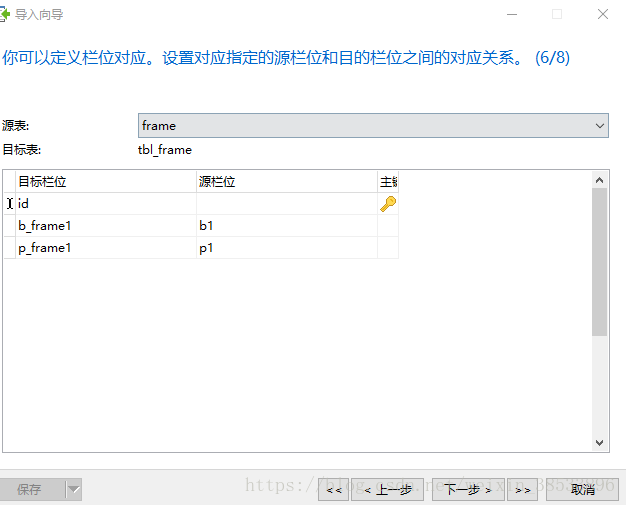The image size is (626, 505).
Task: Click the row selector of the p_frame1 row
Action: click(10, 248)
